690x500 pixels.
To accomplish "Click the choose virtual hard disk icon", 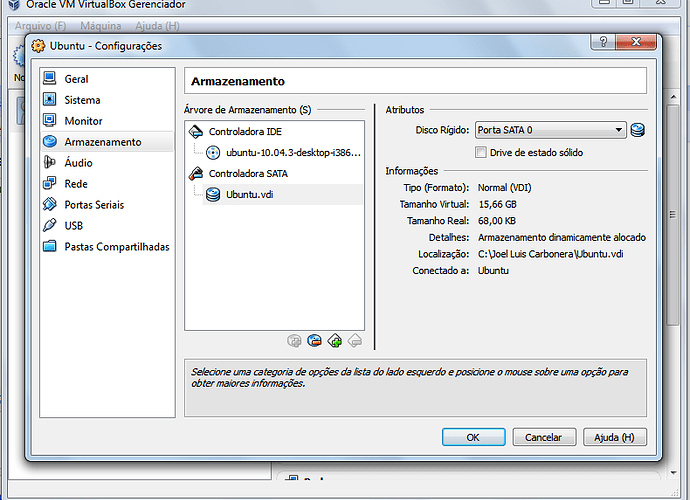I will [638, 130].
